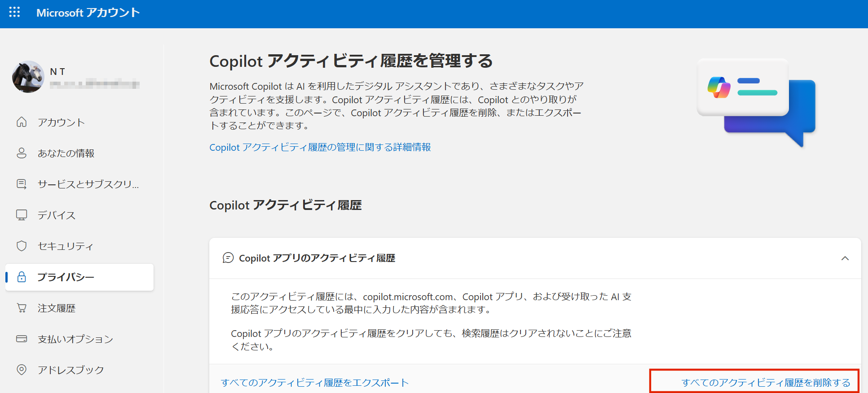This screenshot has width=868, height=393.
Task: Open the Copilot アクティビティ履歴の管理に関する詳細情報 link
Action: point(320,147)
